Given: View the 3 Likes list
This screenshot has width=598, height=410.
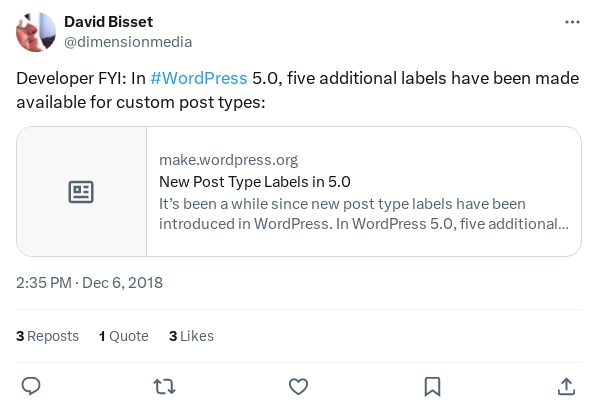Looking at the screenshot, I should [191, 336].
